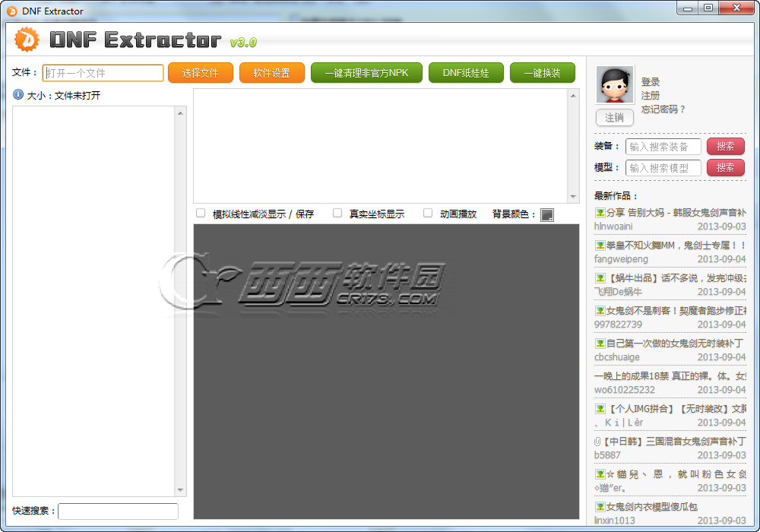
Task: Click 大小：文件未打开 status text
Action: pyautogui.click(x=64, y=96)
